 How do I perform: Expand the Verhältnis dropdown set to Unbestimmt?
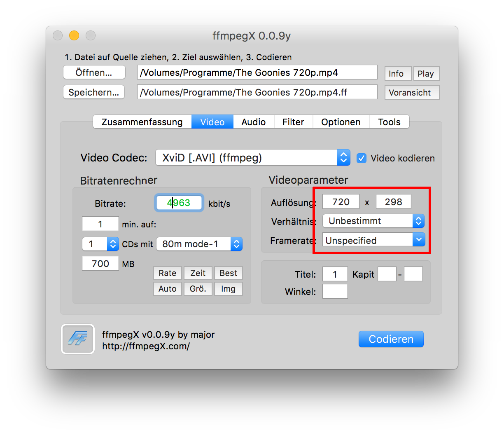point(373,221)
